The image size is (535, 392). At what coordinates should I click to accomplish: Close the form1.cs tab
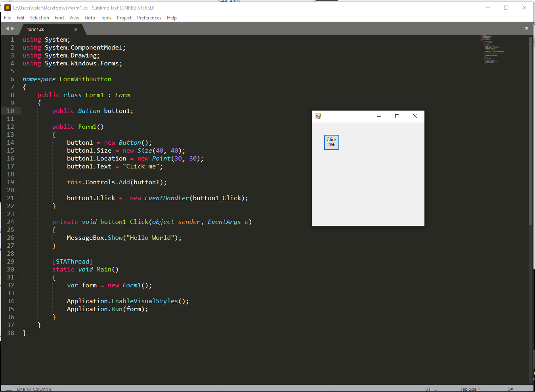point(76,29)
